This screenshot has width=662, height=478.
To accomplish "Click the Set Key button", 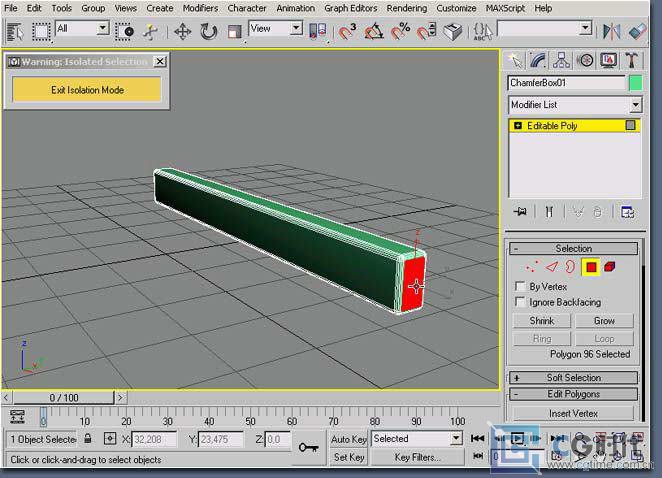I will click(x=349, y=457).
